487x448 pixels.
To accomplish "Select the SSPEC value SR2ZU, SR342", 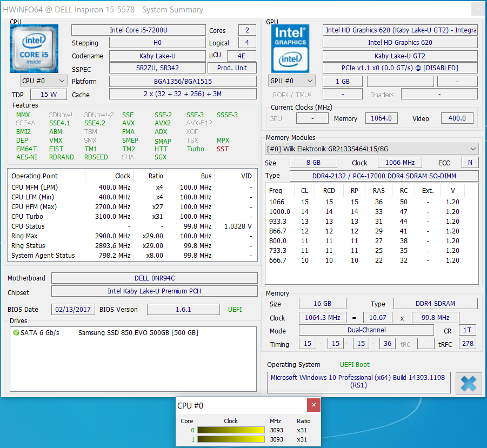I will coord(157,68).
